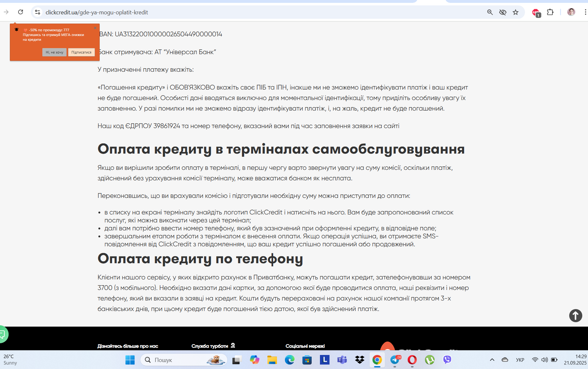This screenshot has width=588, height=369.
Task: Open Chrome's three-dot menu
Action: [x=585, y=12]
